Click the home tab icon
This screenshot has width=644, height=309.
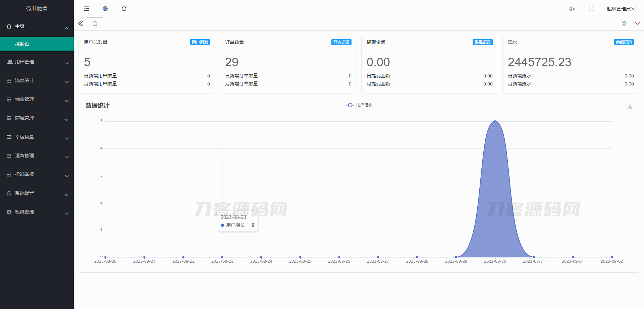click(x=95, y=23)
